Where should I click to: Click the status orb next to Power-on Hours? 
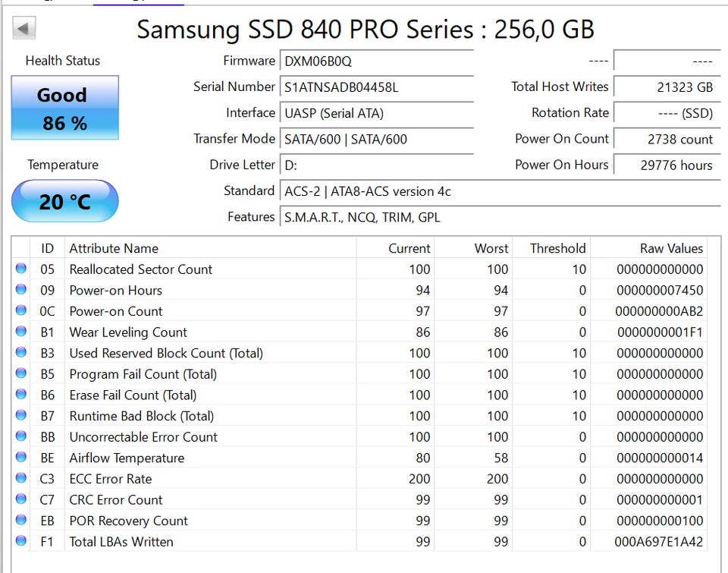(21, 291)
